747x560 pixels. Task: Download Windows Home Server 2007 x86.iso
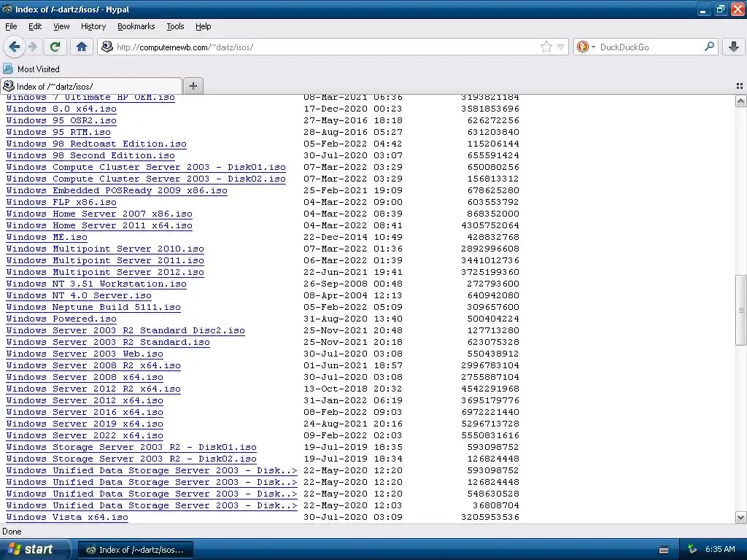[99, 214]
